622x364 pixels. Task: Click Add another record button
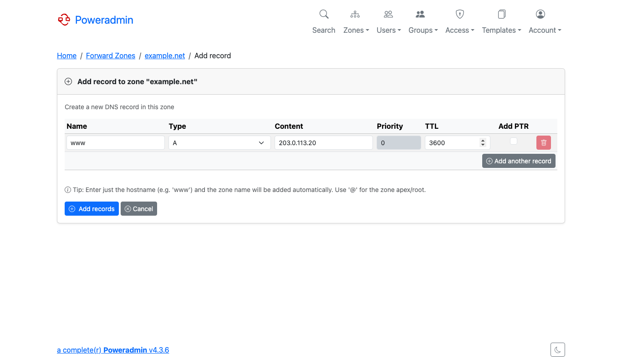[x=519, y=161]
